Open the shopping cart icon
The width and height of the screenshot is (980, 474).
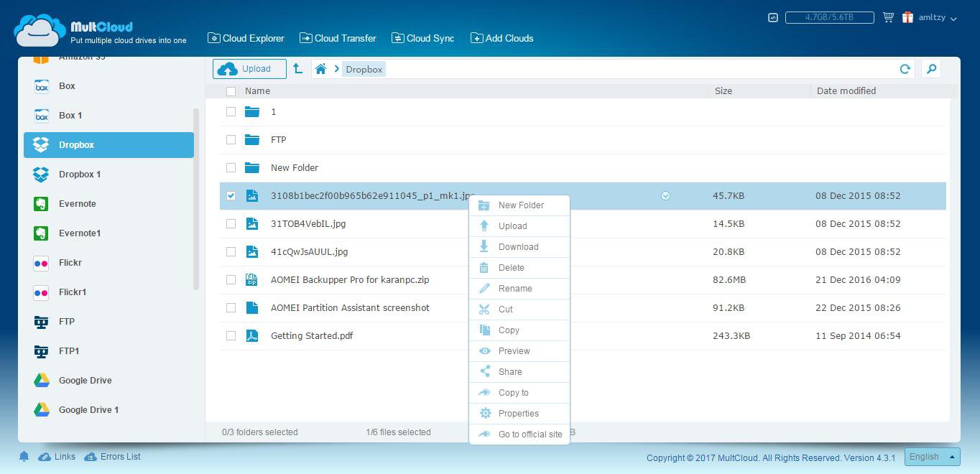click(x=888, y=17)
